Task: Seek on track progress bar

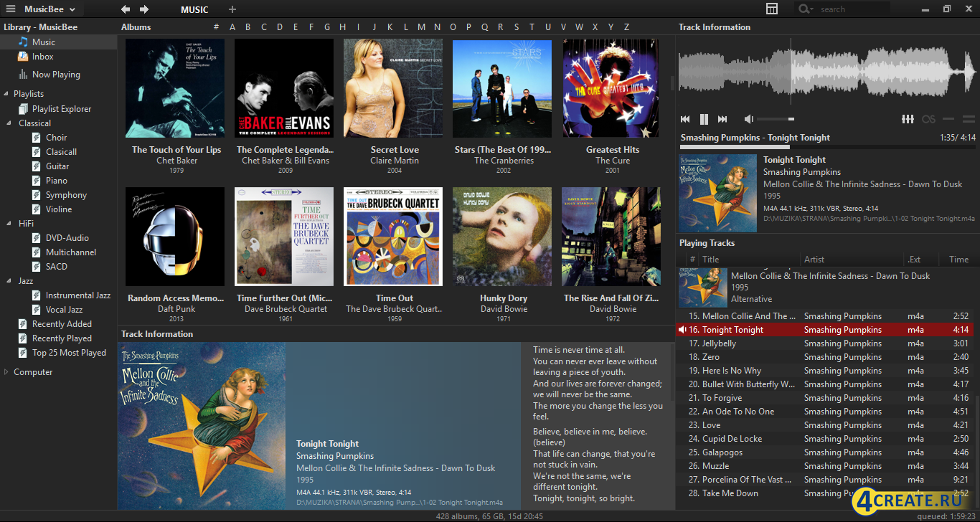Action: click(x=828, y=146)
